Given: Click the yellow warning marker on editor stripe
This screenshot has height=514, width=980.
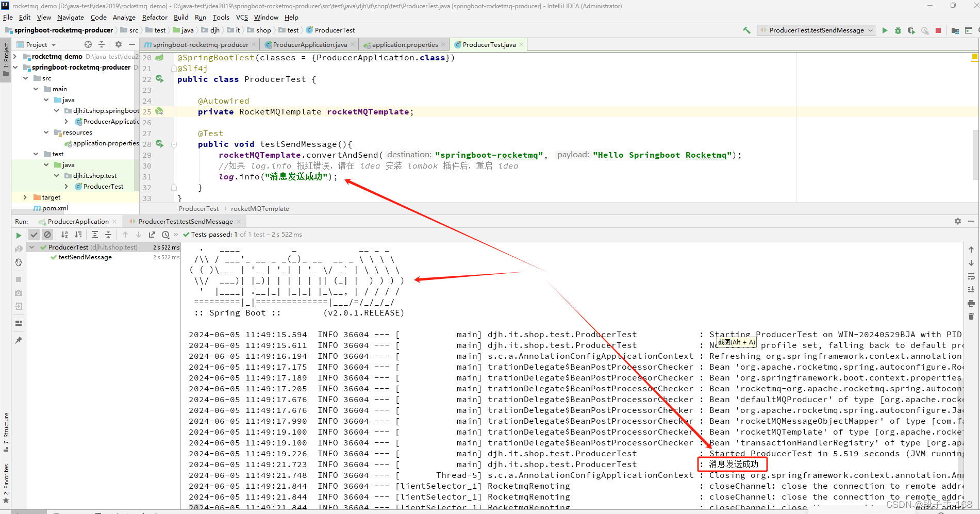Looking at the screenshot, I should point(974,56).
